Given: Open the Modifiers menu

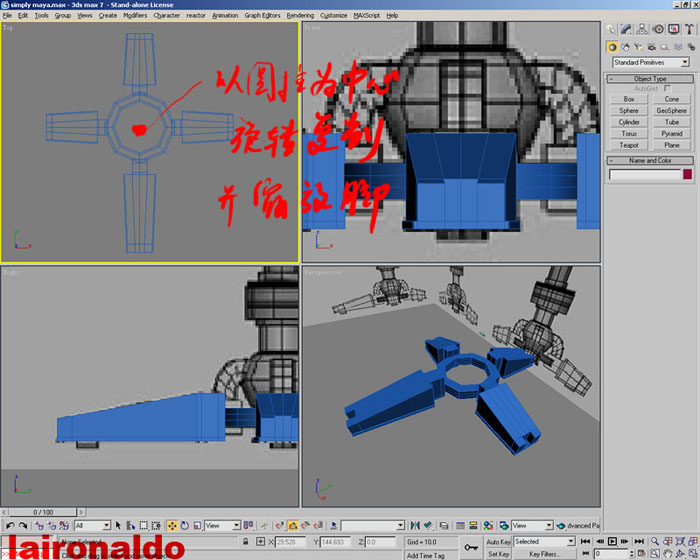Looking at the screenshot, I should coord(135,16).
